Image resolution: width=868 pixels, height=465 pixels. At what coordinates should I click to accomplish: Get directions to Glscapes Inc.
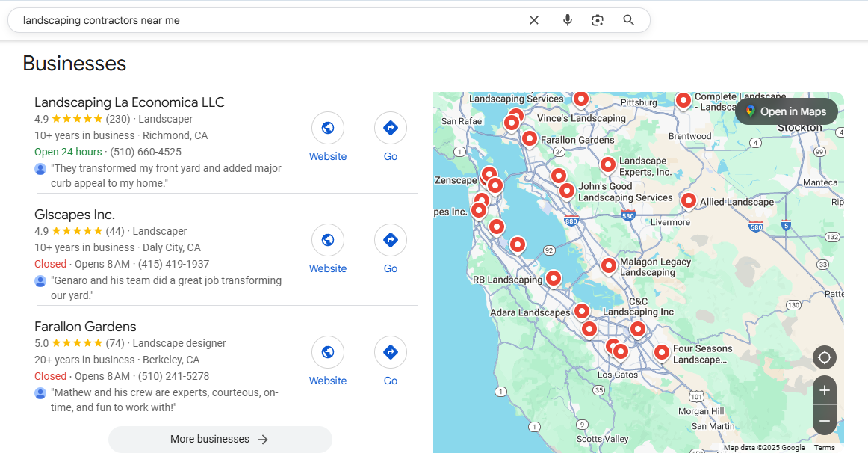click(x=391, y=240)
